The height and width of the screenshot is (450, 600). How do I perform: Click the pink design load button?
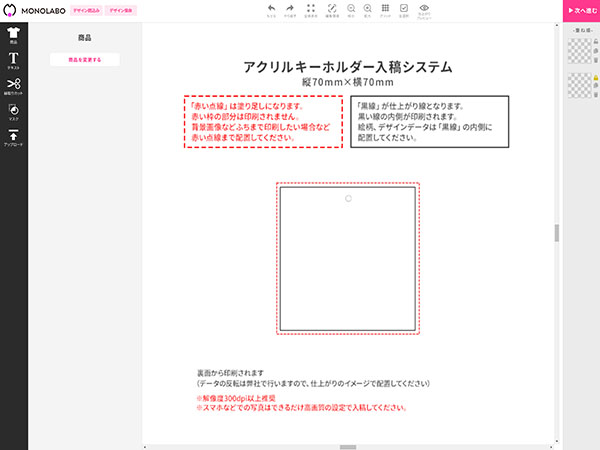[86, 11]
